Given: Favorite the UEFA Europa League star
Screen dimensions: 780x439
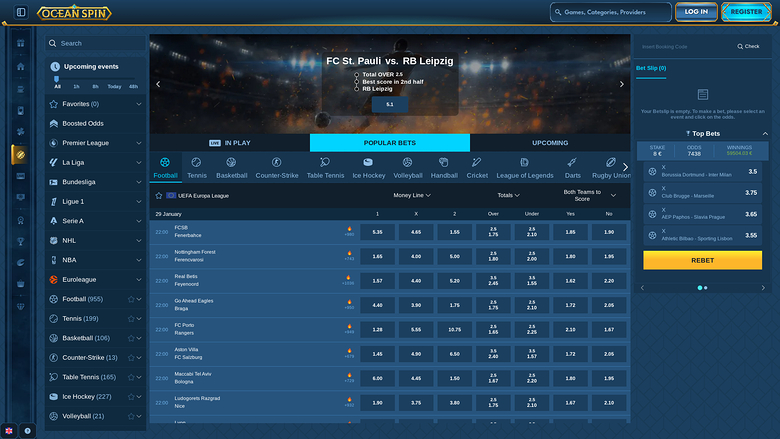Looking at the screenshot, I should (x=159, y=196).
